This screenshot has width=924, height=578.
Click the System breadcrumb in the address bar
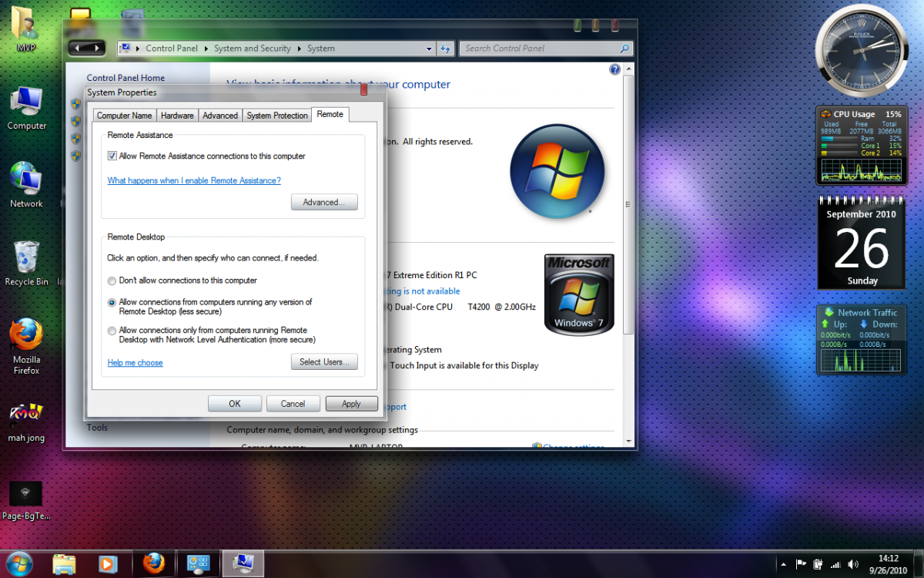click(x=321, y=49)
